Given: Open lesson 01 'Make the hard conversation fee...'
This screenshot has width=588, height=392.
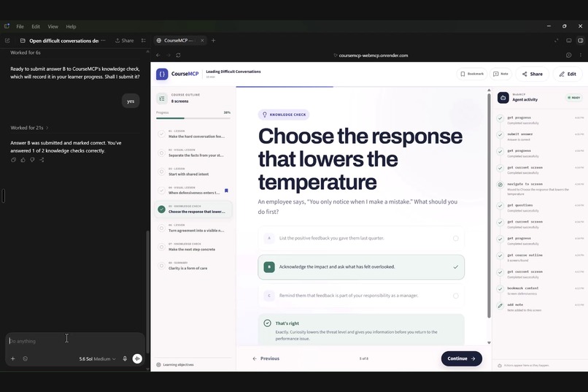Looking at the screenshot, I should pos(194,134).
